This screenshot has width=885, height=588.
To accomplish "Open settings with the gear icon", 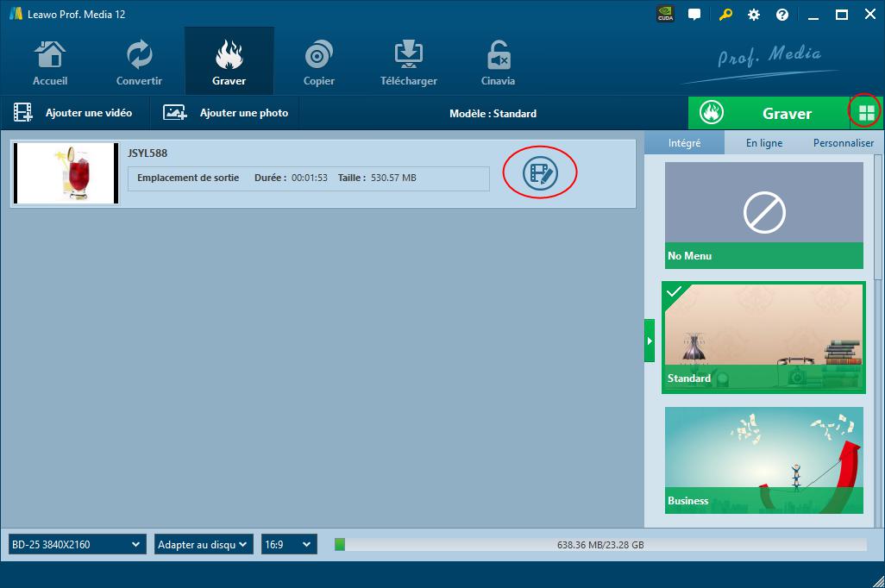I will pyautogui.click(x=754, y=15).
